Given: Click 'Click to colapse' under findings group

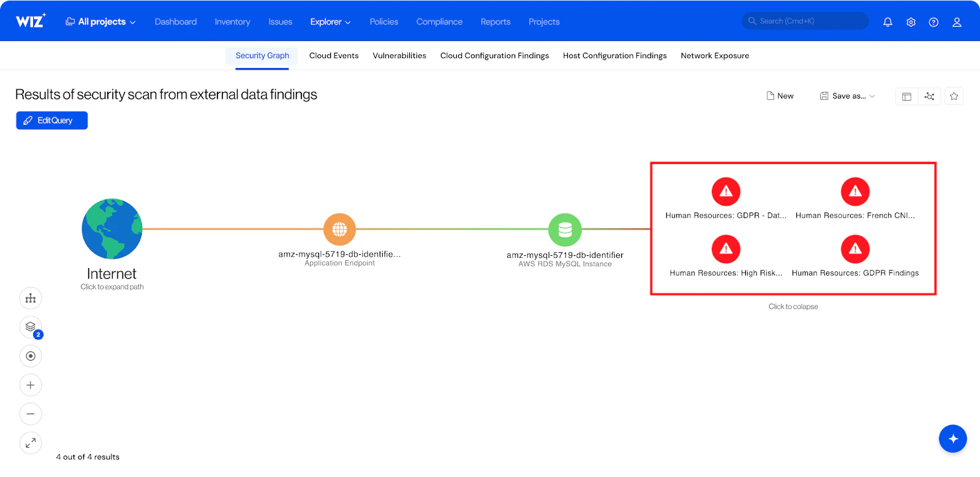Looking at the screenshot, I should [793, 307].
